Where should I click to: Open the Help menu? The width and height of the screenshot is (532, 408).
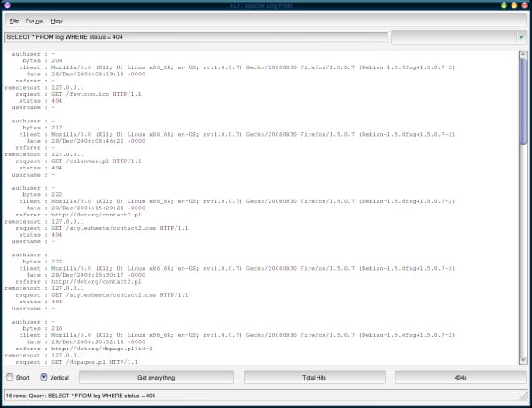(57, 20)
